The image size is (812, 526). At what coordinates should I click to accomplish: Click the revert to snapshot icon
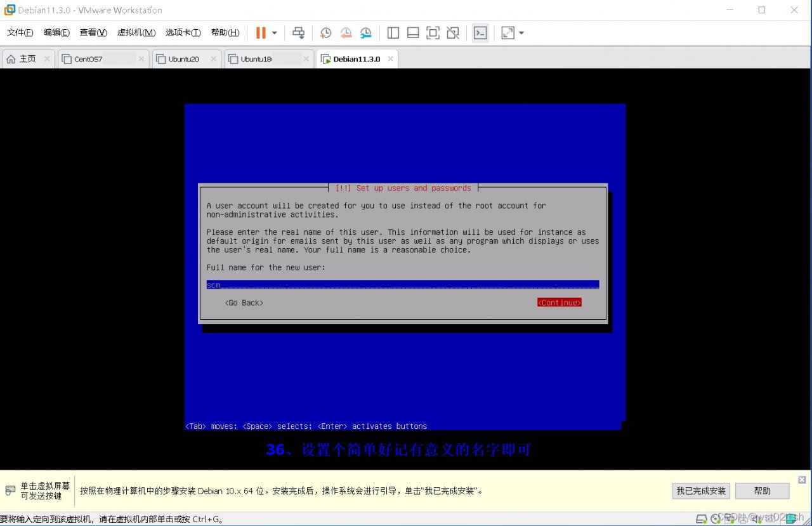(x=346, y=33)
